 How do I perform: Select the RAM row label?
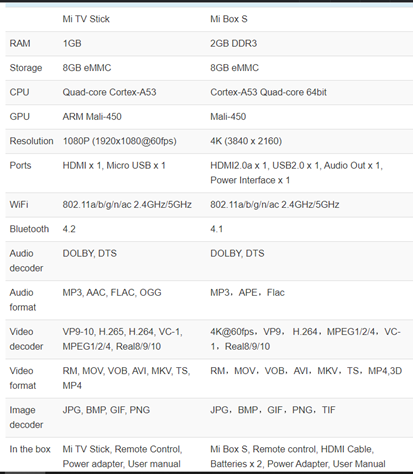(x=20, y=43)
